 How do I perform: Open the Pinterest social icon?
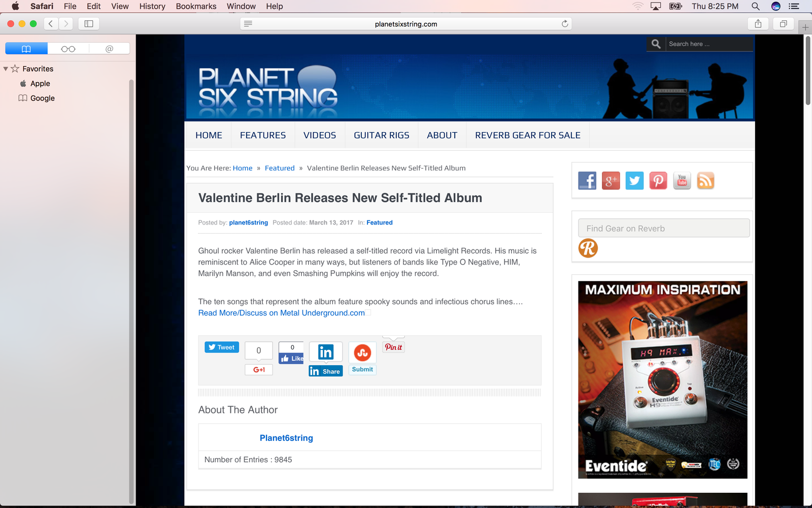point(658,180)
